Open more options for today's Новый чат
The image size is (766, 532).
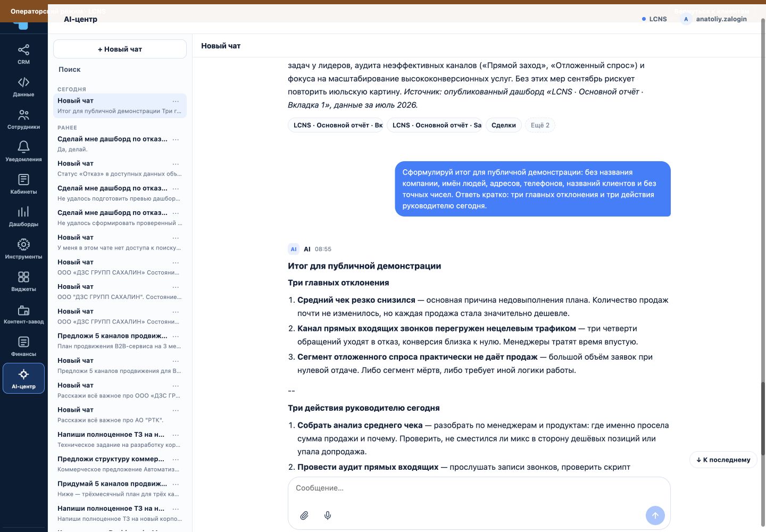pos(176,101)
